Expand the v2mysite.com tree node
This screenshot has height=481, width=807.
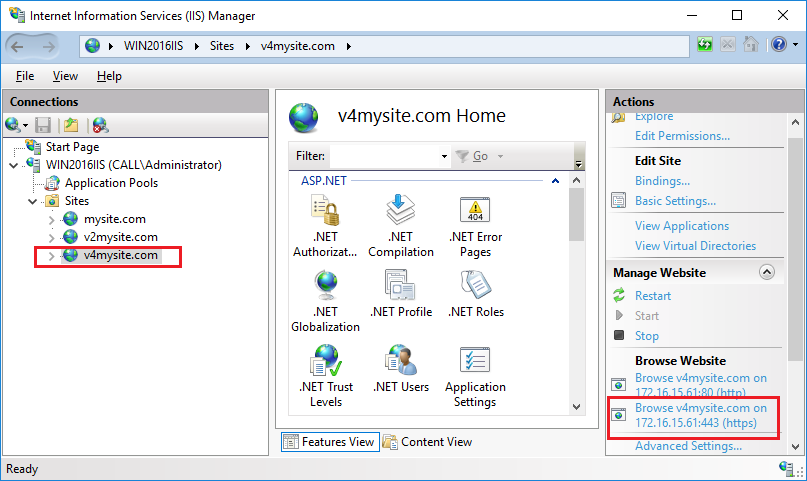pyautogui.click(x=51, y=238)
